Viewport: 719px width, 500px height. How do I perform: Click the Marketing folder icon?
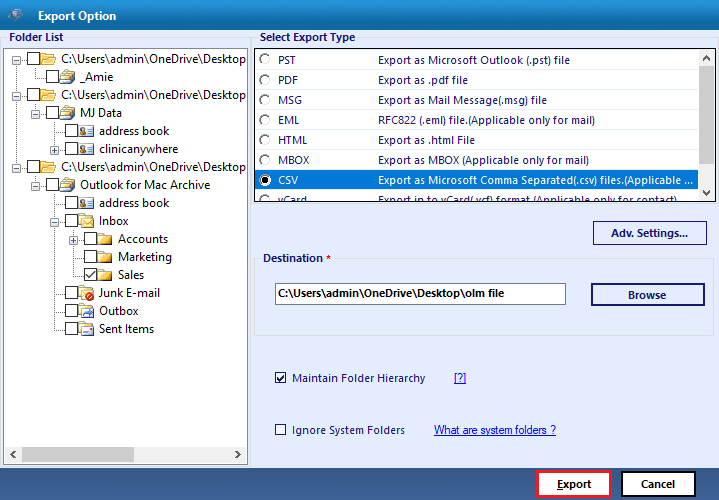click(x=105, y=257)
